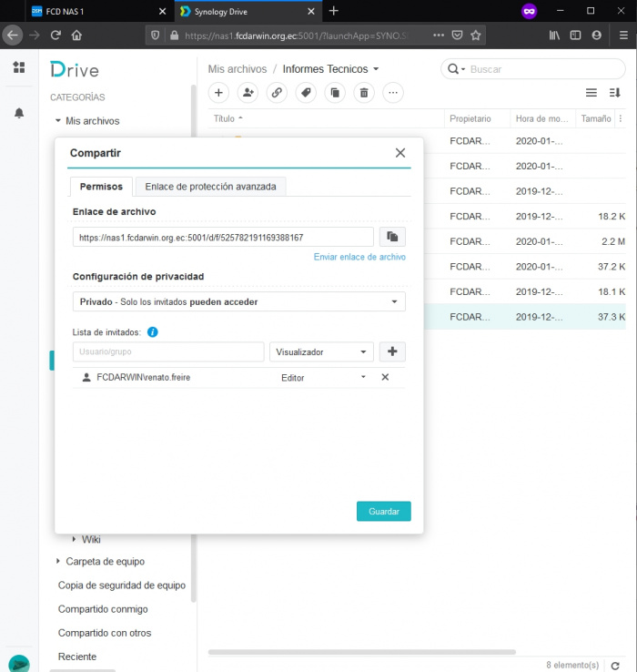The image size is (637, 672).
Task: Click the horizontal scrollbar of the file list
Action: [362, 652]
